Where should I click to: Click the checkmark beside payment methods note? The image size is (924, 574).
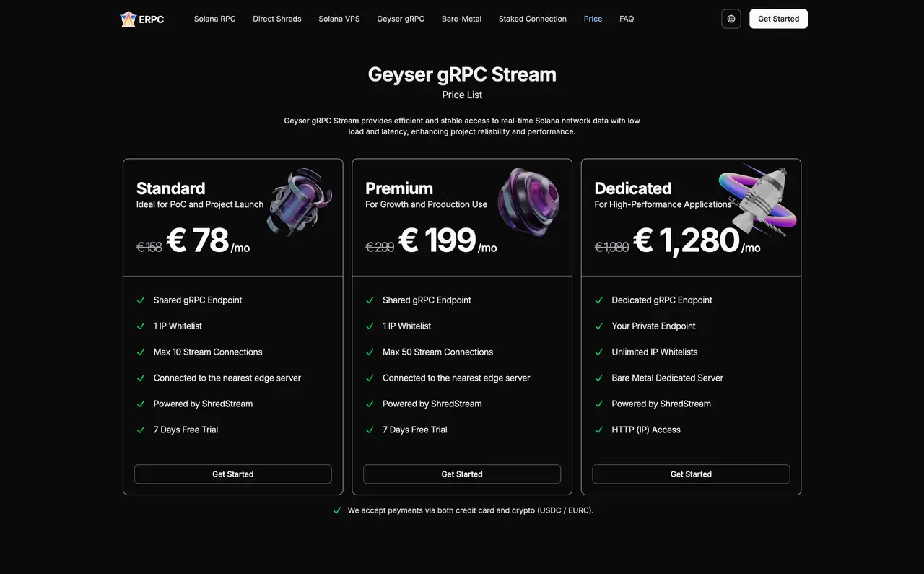tap(337, 510)
